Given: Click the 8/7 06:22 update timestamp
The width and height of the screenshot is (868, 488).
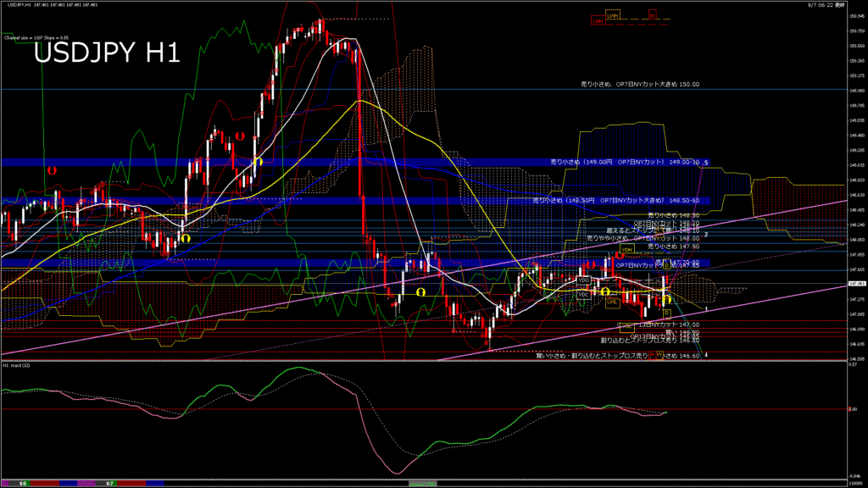Looking at the screenshot, I should (839, 5).
